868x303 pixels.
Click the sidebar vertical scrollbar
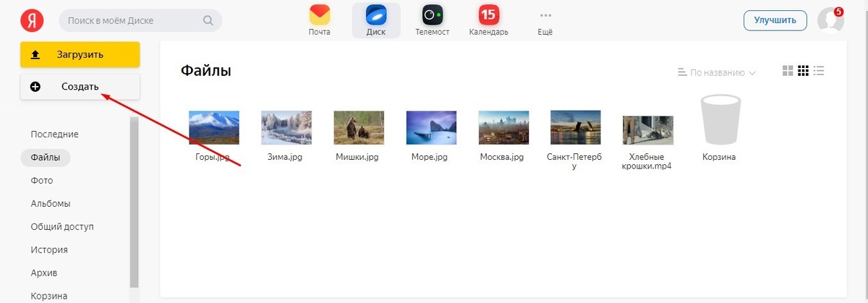(x=133, y=201)
